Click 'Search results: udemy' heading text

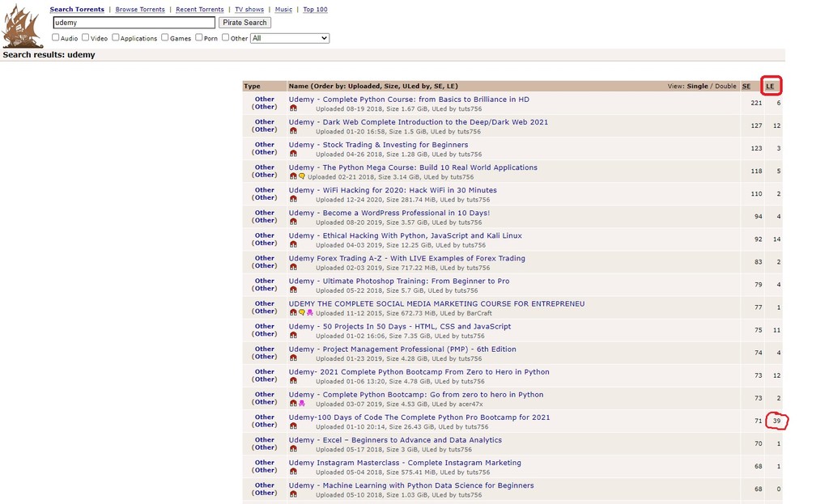tap(49, 55)
